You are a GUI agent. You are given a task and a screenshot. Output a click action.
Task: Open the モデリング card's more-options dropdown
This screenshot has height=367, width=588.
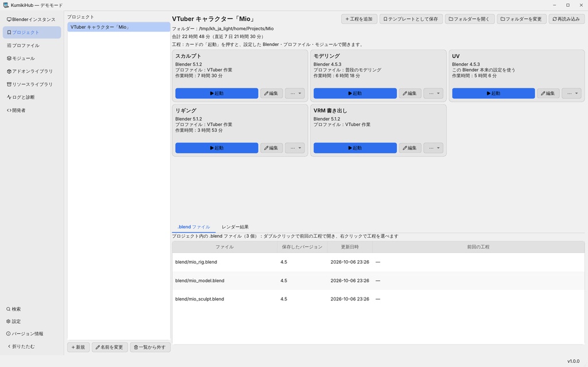coord(434,94)
